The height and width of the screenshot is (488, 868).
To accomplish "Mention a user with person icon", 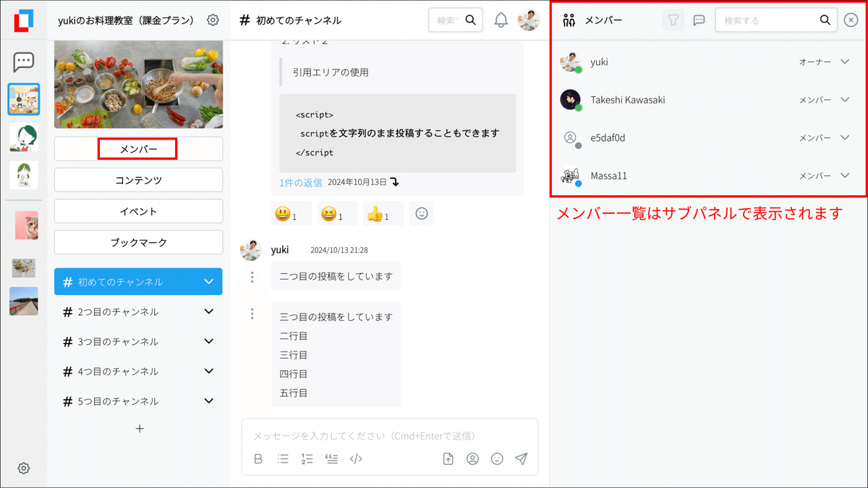I will pos(472,458).
